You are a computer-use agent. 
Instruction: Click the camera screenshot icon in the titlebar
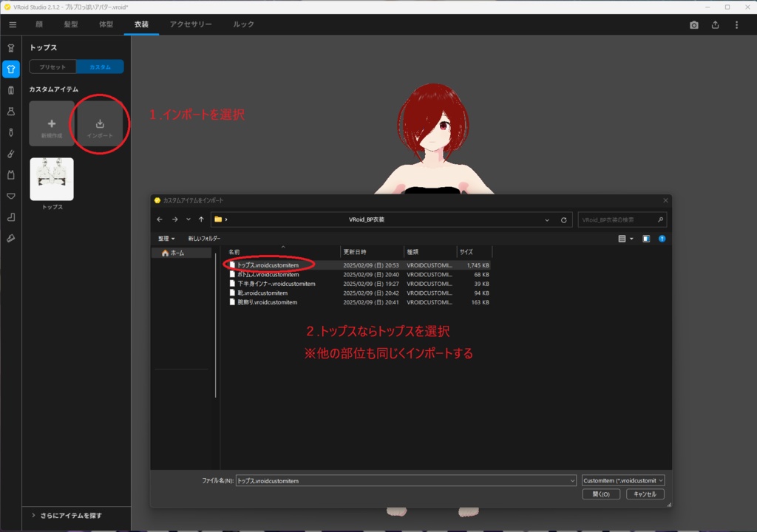(x=693, y=24)
